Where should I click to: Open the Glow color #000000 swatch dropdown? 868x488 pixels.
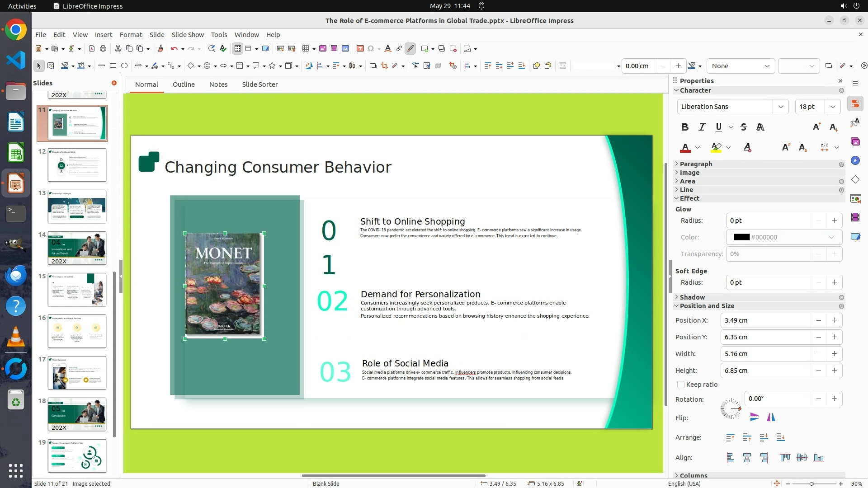coord(831,237)
